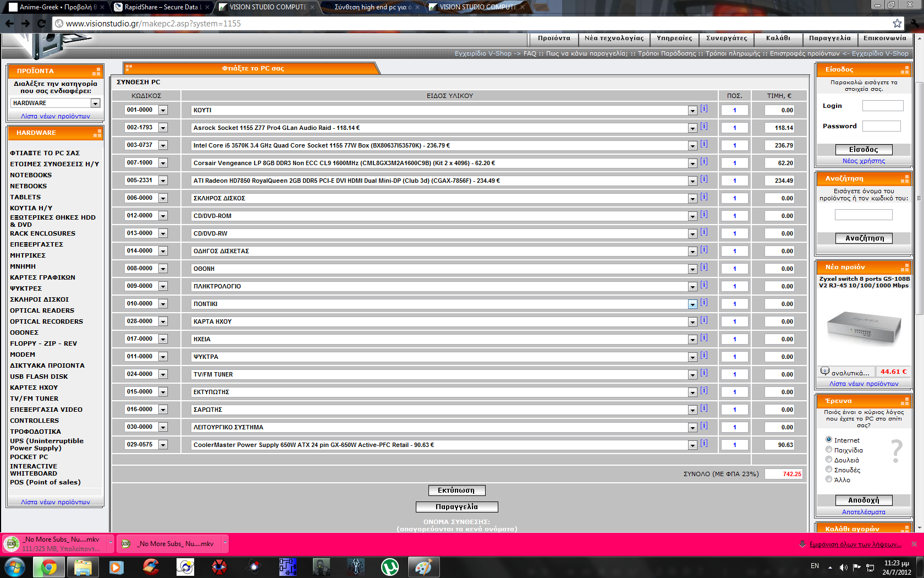
Task: Expand the ΛΕΙΤΟΥΡΓΙΚΟ ΣΥΣΤΗΜΑ dropdown
Action: [692, 428]
